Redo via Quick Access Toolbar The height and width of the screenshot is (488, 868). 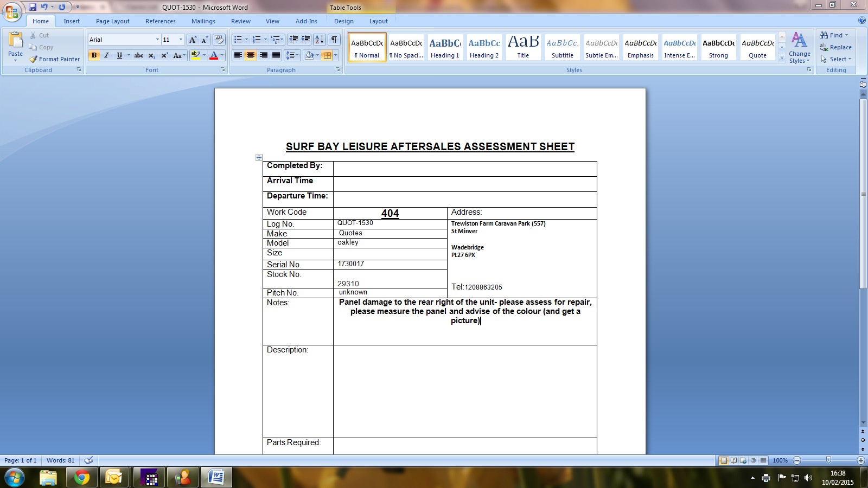click(62, 7)
